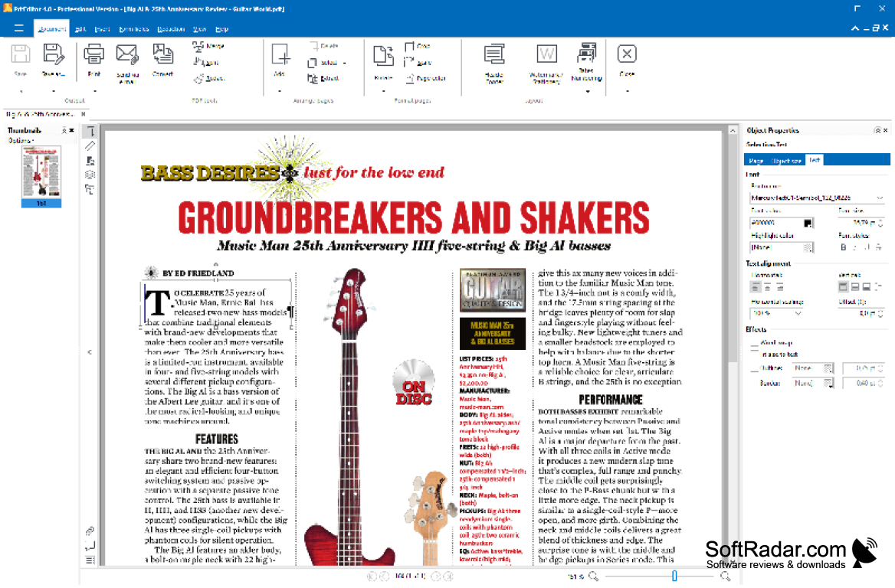
Task: Click the Add page icon
Action: coord(280,55)
